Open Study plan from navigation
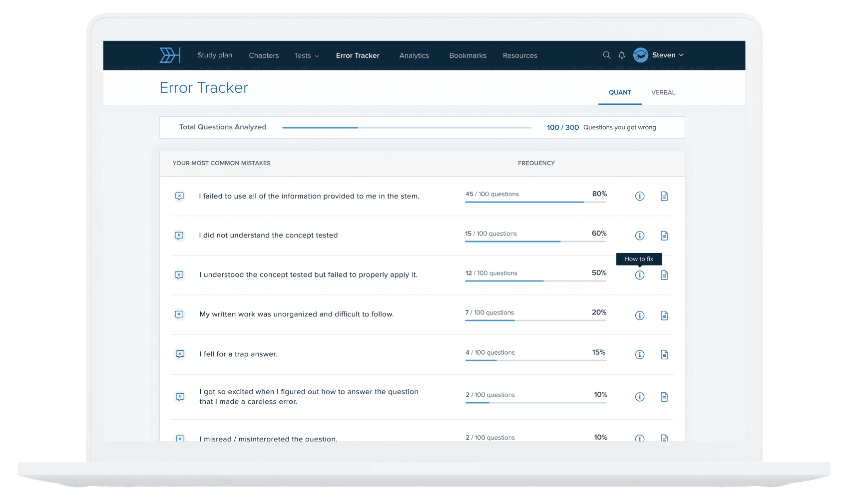This screenshot has width=852, height=504. [x=215, y=55]
